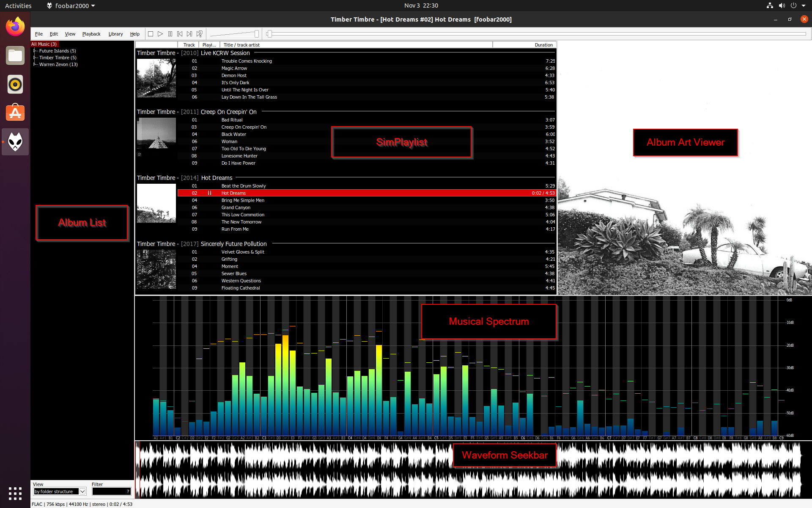Sort by the Duration column header
The width and height of the screenshot is (812, 508).
[x=524, y=45]
